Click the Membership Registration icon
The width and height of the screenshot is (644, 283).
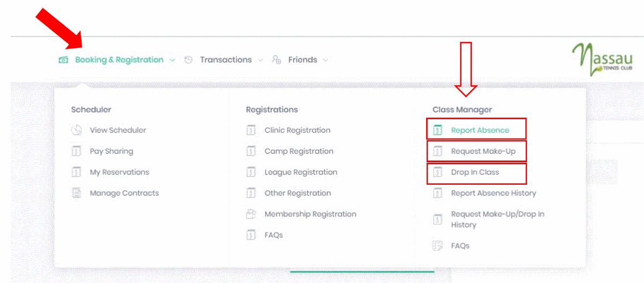(x=251, y=214)
